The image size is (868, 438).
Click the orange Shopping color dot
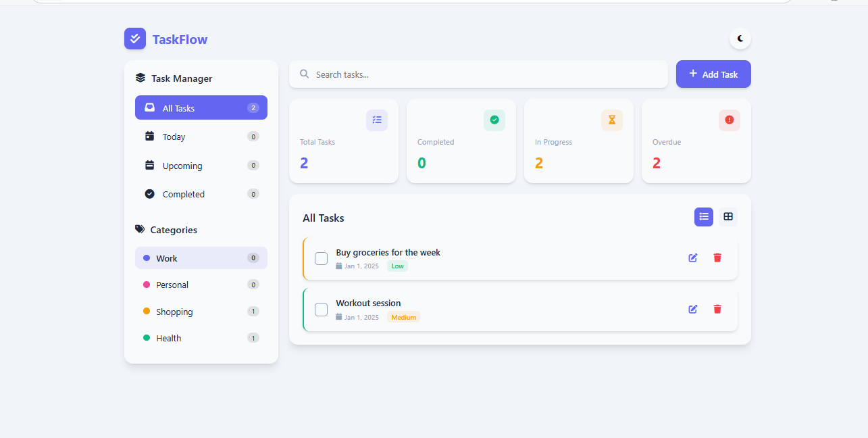click(x=147, y=312)
